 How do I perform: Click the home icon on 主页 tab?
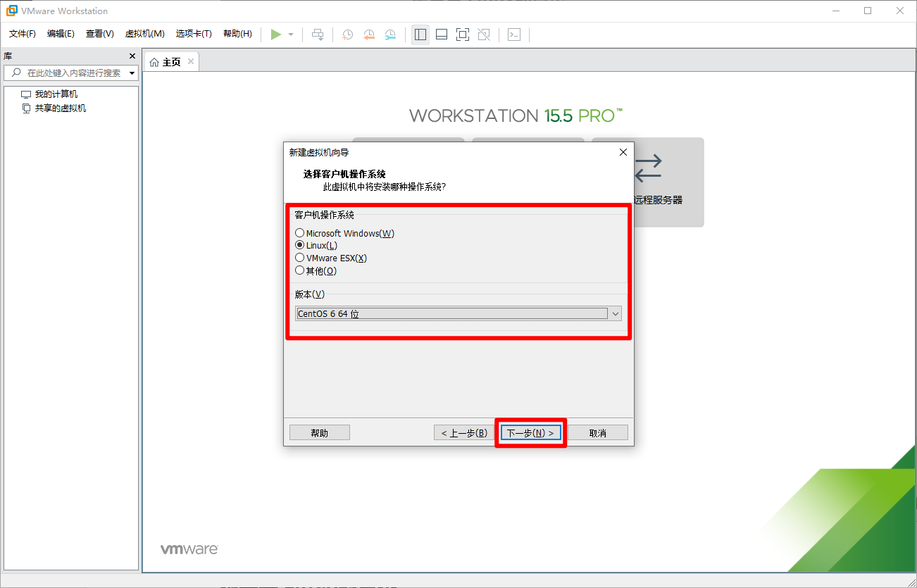pos(154,62)
